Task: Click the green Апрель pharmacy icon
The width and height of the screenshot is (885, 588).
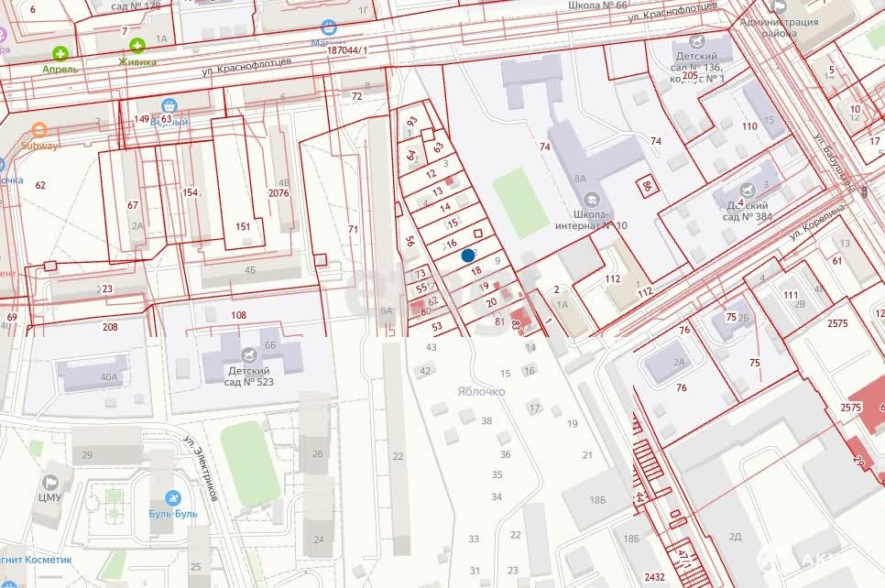Action: pyautogui.click(x=60, y=53)
